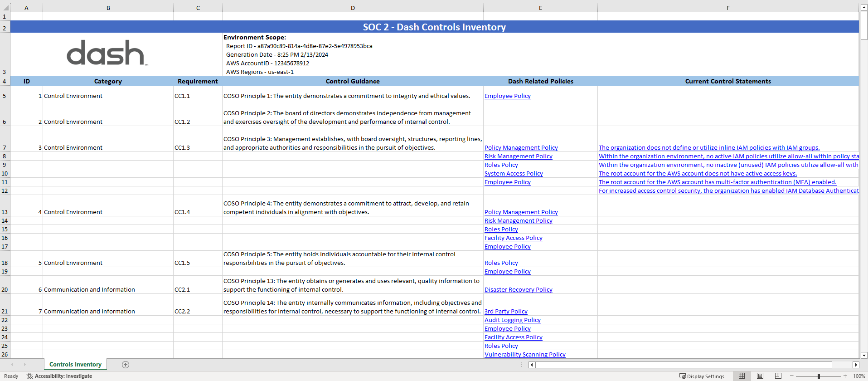Click the horizontal scrollbar right arrow

(x=856, y=365)
